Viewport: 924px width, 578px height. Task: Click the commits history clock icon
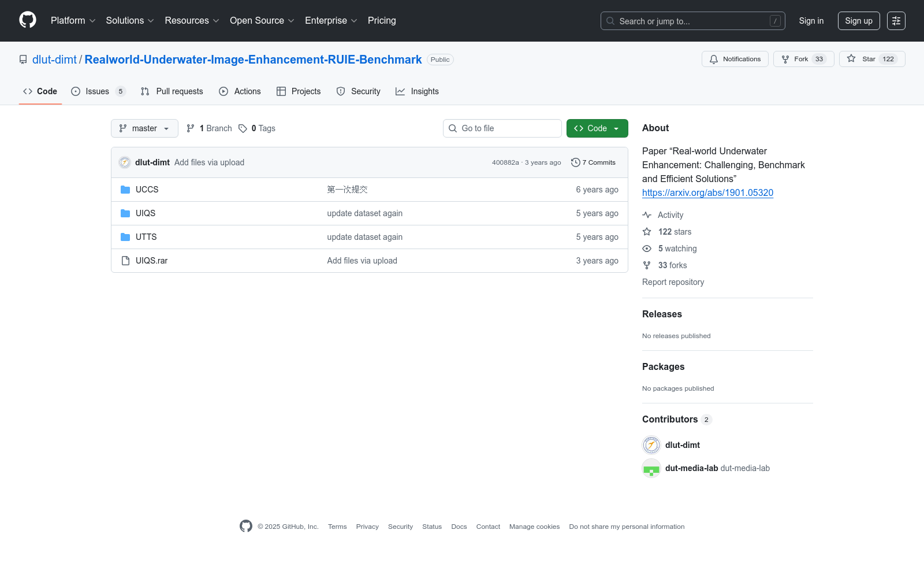pyautogui.click(x=575, y=162)
